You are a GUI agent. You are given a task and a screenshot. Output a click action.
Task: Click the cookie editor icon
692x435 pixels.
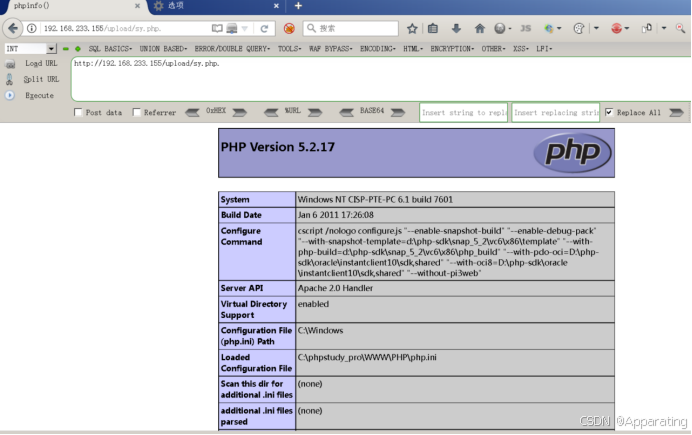(x=579, y=28)
